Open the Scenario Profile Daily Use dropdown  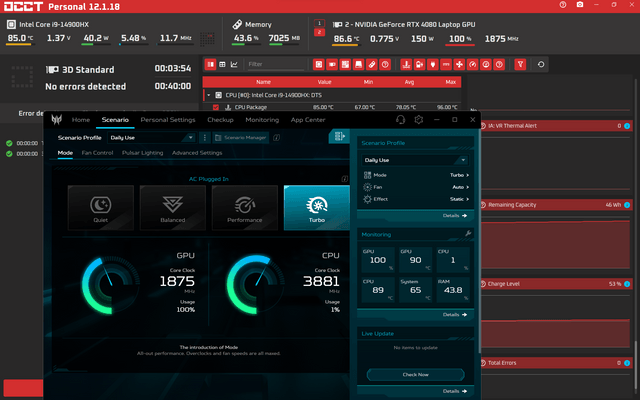[x=152, y=138]
